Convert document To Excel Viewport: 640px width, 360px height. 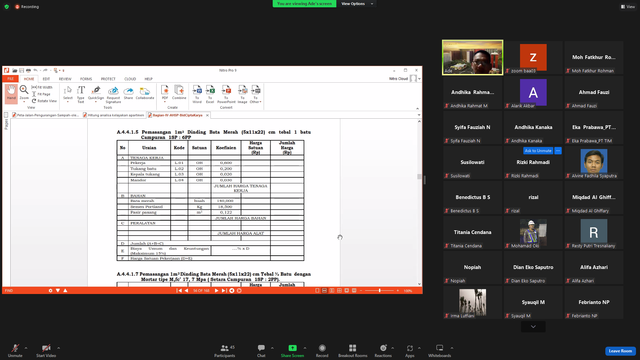click(x=210, y=94)
